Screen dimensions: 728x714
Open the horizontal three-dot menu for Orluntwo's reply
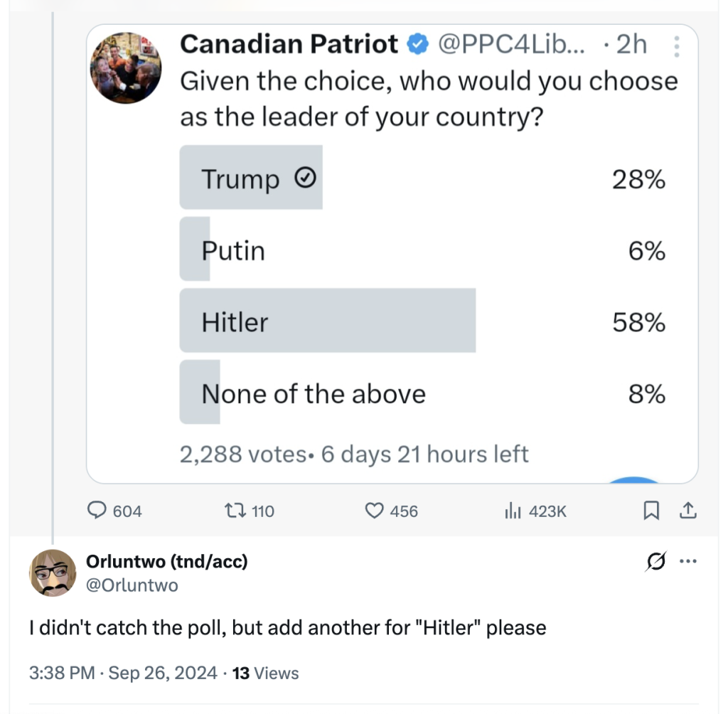(x=688, y=561)
